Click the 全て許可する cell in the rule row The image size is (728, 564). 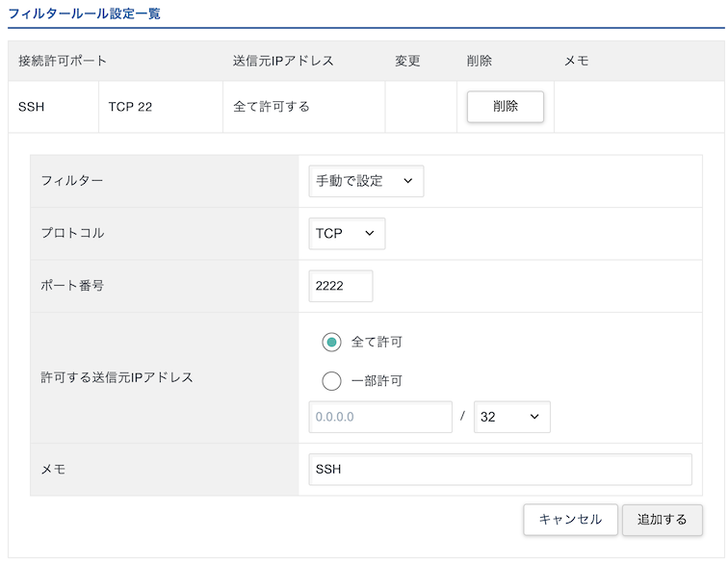[x=272, y=107]
